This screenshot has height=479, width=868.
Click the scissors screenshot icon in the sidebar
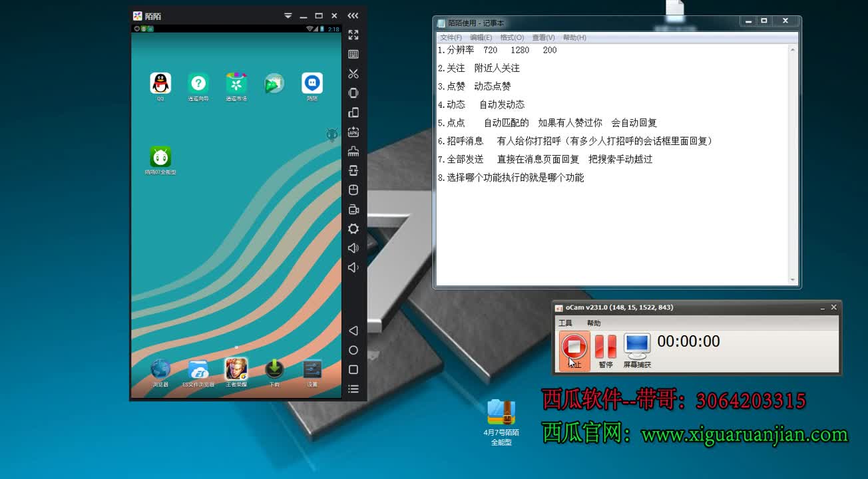[353, 73]
